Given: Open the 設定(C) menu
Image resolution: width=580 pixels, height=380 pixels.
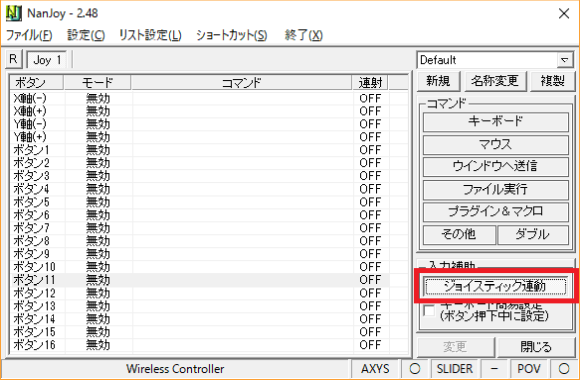Looking at the screenshot, I should (86, 35).
